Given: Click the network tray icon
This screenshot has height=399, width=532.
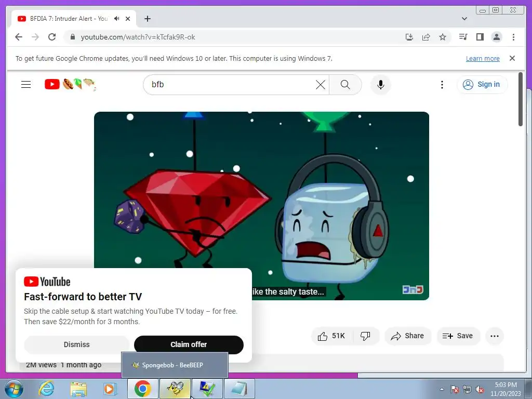Looking at the screenshot, I should click(x=467, y=389).
